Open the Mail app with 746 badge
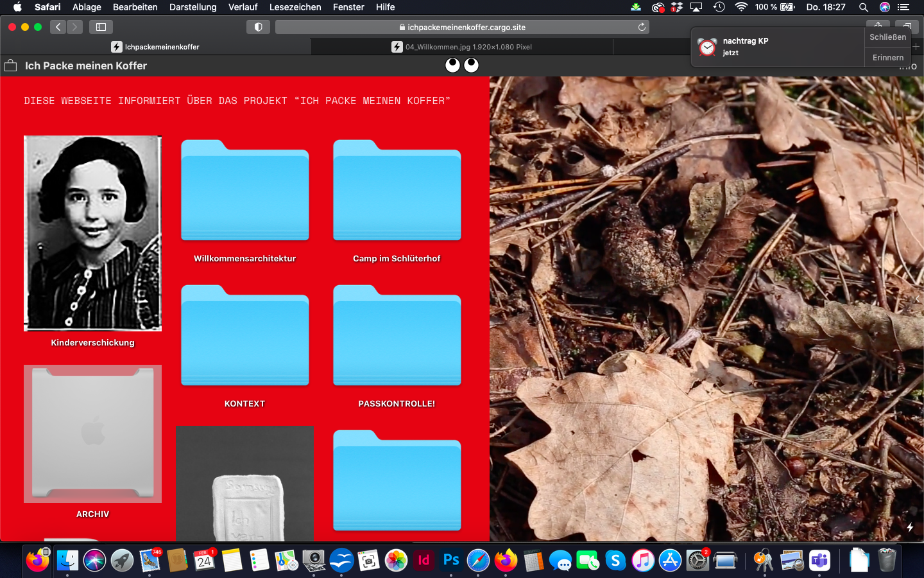The image size is (924, 578). point(150,561)
